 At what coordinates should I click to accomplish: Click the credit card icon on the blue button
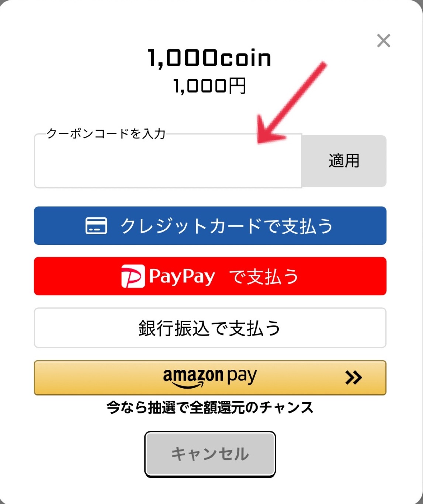click(x=96, y=226)
